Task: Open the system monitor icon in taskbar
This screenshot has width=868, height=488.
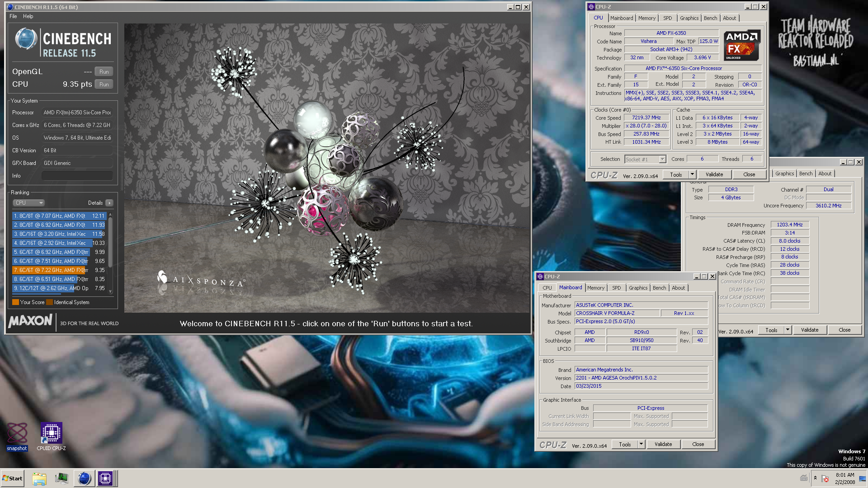Action: pos(61,479)
